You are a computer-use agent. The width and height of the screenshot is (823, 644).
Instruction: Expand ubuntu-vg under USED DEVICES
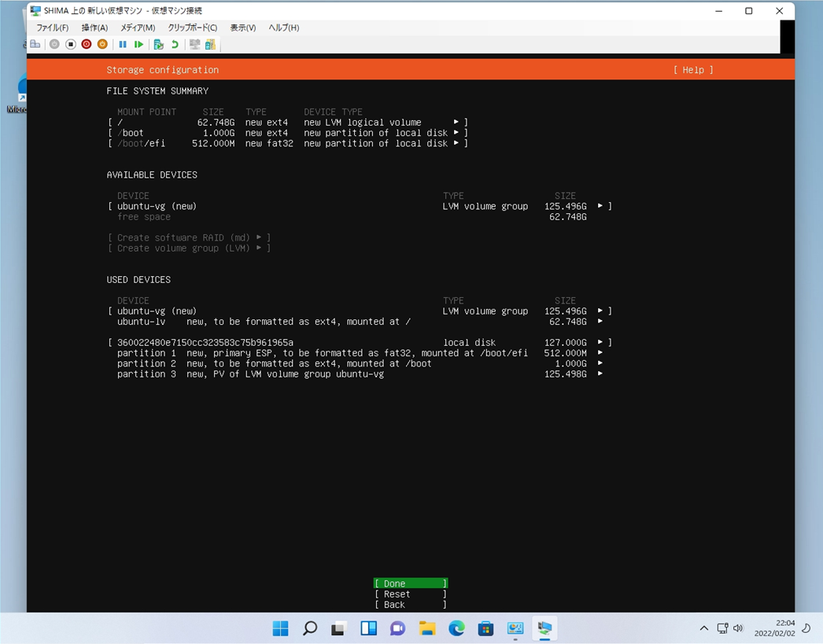point(360,311)
